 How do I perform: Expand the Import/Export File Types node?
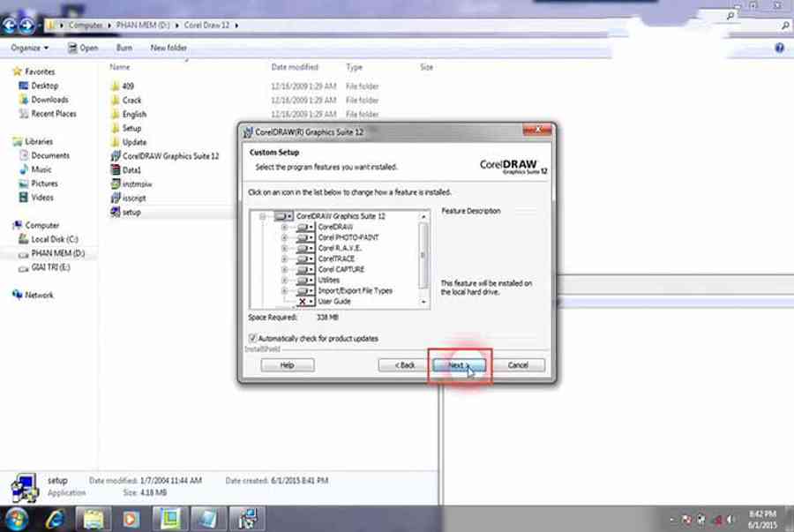tap(284, 291)
